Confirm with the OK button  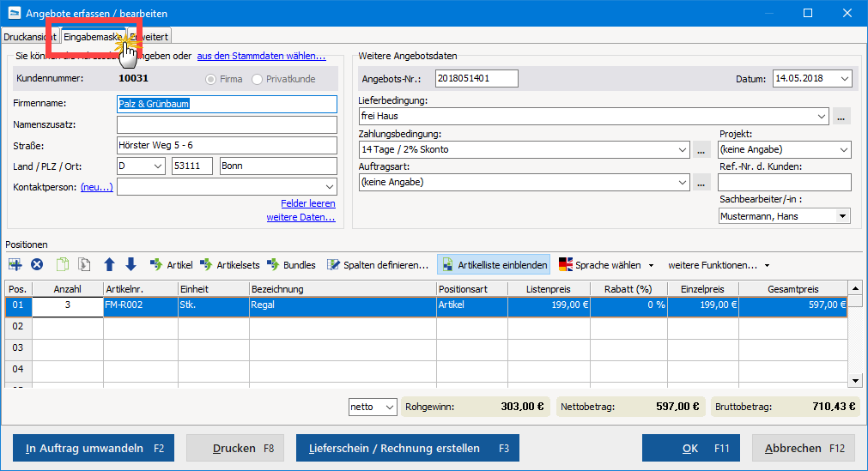691,448
